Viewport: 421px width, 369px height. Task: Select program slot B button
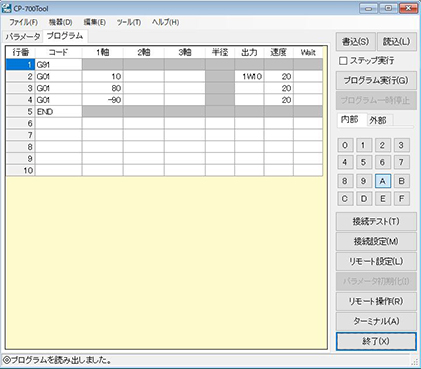[x=401, y=181]
